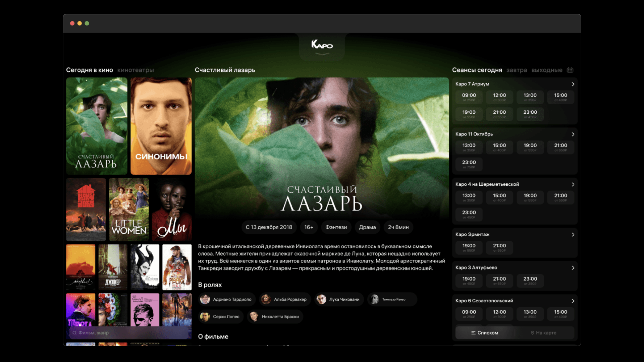
Task: Click Николетта Браски's actor avatar
Action: (x=254, y=316)
